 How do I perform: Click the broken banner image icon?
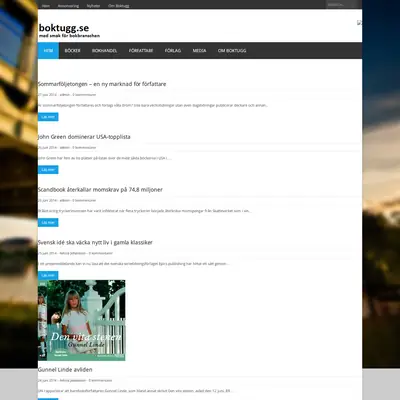point(359,22)
